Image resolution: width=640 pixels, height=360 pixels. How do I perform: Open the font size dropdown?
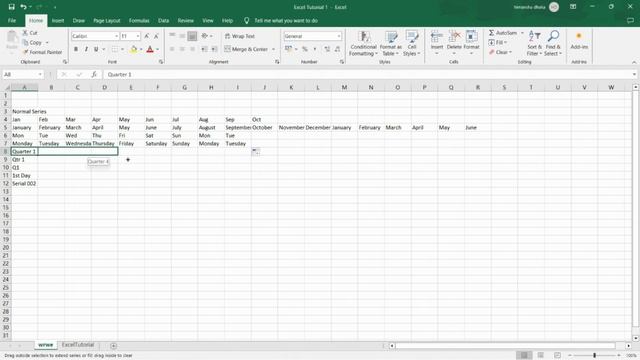(x=138, y=36)
